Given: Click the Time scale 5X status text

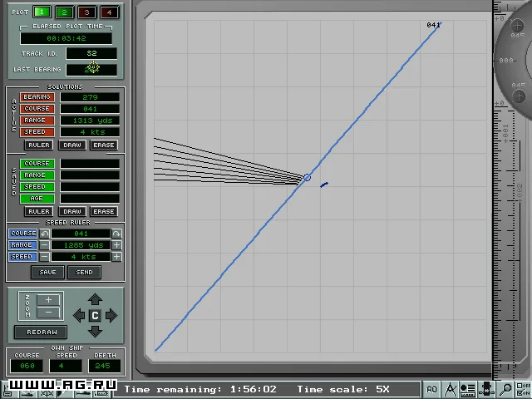Looking at the screenshot, I should 343,389.
